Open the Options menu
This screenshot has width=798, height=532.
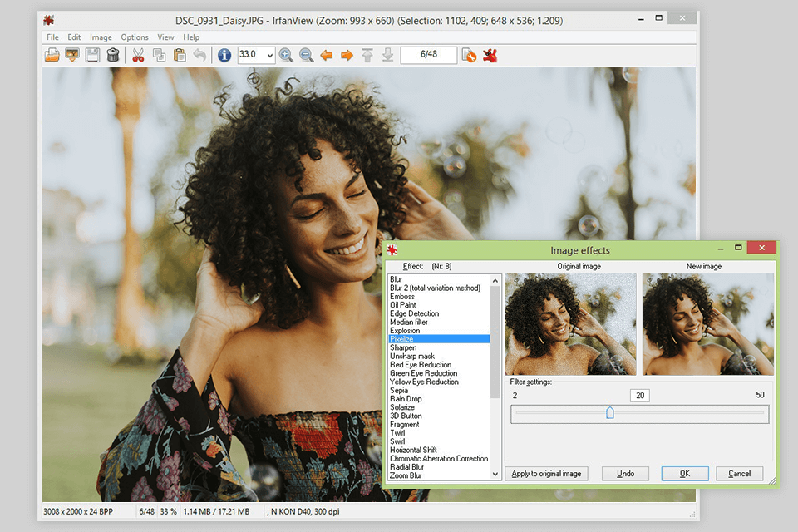[135, 37]
